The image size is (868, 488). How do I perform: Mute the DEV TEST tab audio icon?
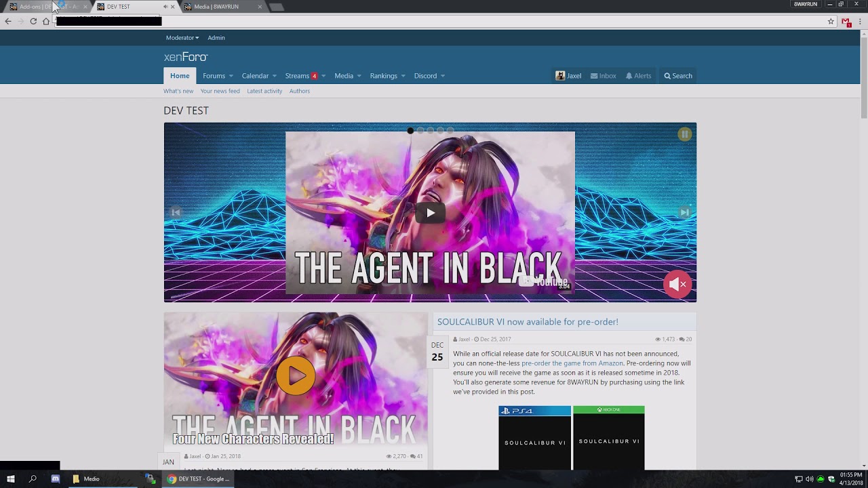(x=165, y=7)
